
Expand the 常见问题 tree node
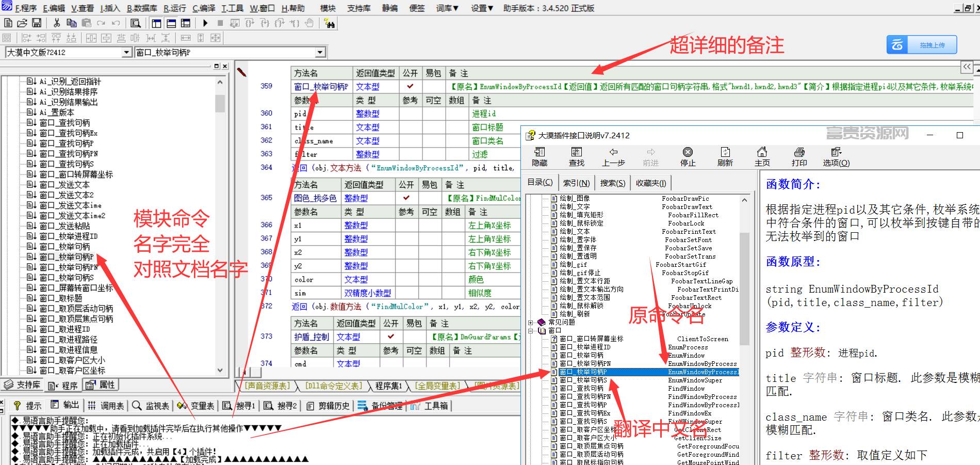(x=530, y=323)
